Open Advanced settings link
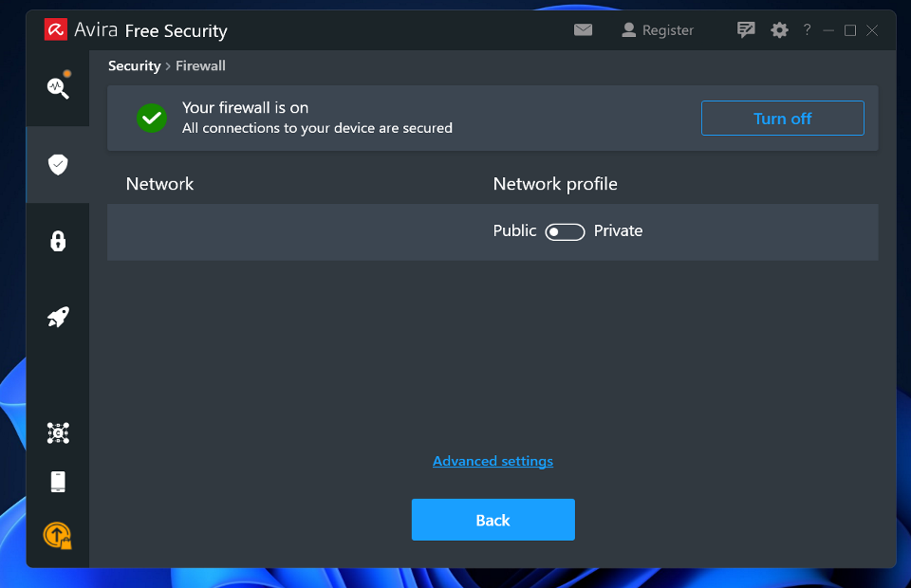The width and height of the screenshot is (911, 588). point(493,461)
